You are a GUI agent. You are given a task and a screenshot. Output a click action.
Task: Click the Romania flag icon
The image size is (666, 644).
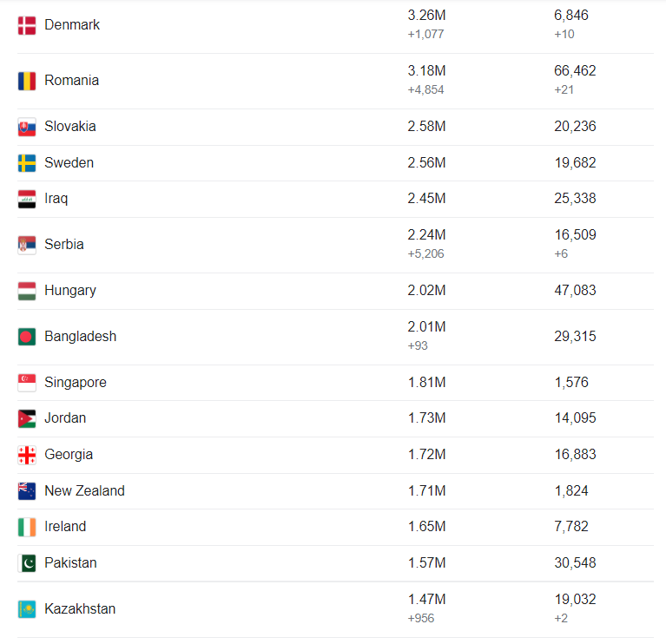27,81
